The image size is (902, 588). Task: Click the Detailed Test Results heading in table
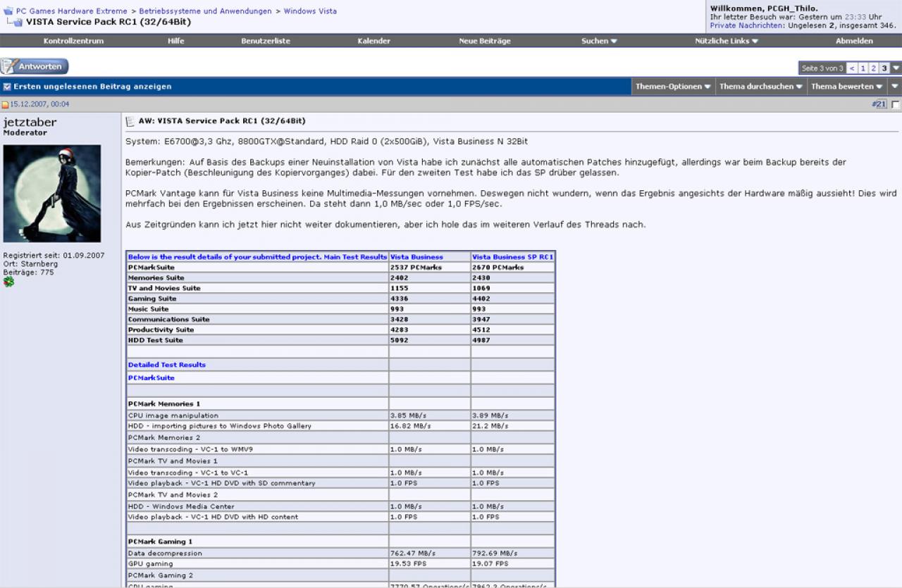tap(167, 365)
